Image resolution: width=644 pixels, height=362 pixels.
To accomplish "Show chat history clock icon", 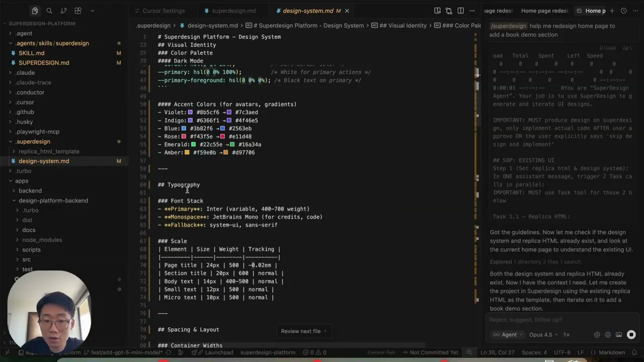I will [624, 11].
